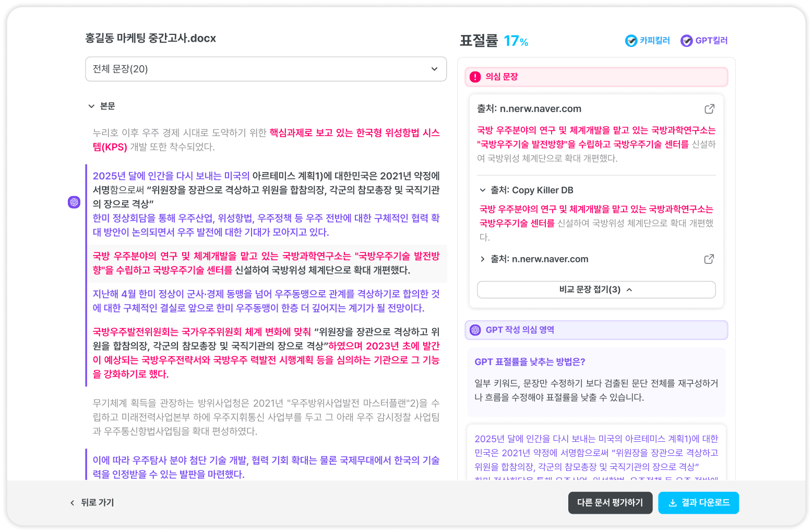The width and height of the screenshot is (812, 532).
Task: Open the n.nerw.naver.com source external link icon
Action: (x=709, y=109)
